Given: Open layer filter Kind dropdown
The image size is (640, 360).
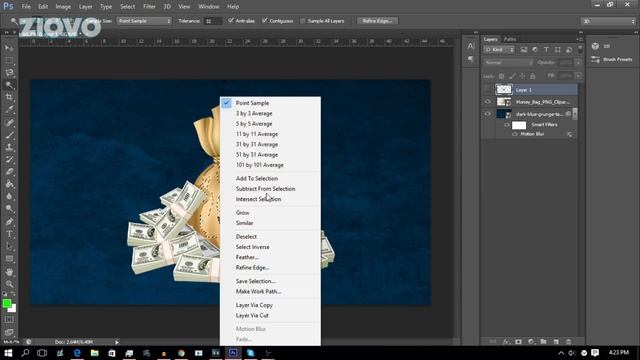Looking at the screenshot, I should (x=499, y=50).
